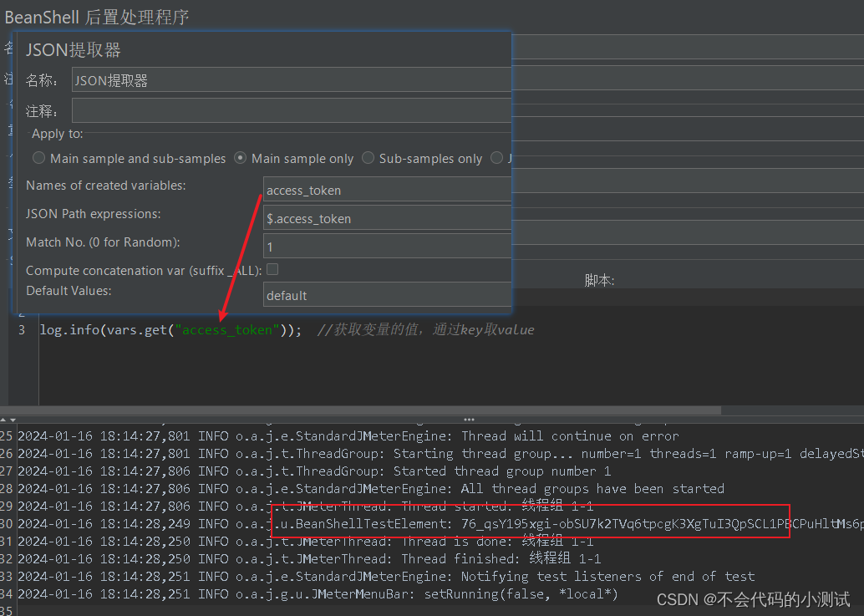The width and height of the screenshot is (864, 616).
Task: Click the access_token variable name field
Action: 387,190
